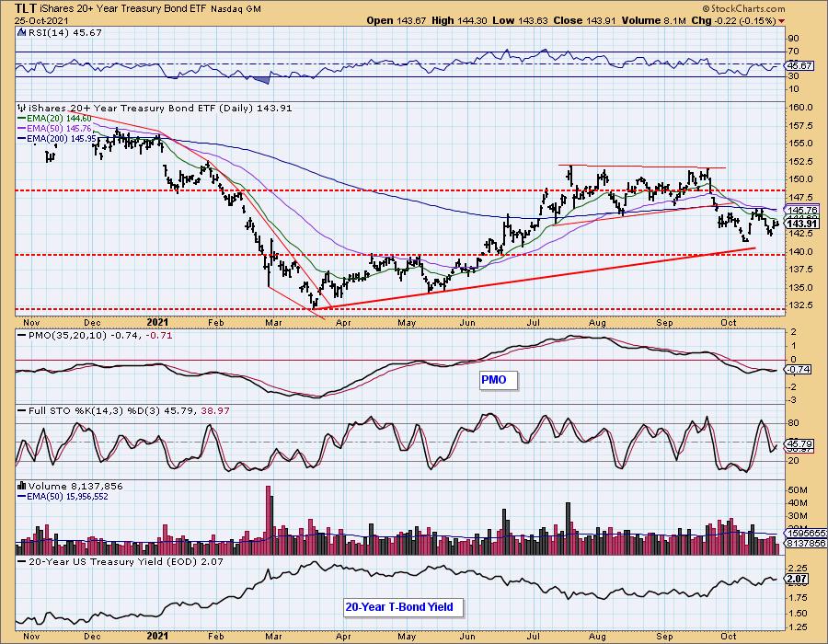This screenshot has height=644, width=828.
Task: Click the 'EMA(200) 145.95' legend text
Action: click(62, 138)
